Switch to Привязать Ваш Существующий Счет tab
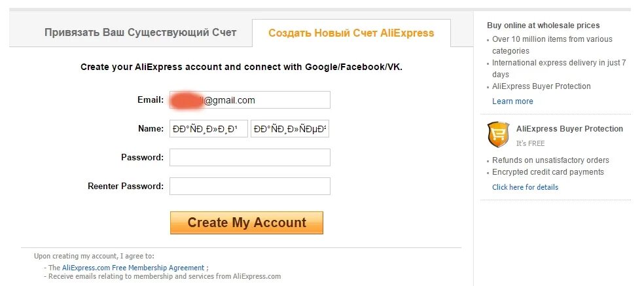Image resolution: width=644 pixels, height=286 pixels. 141,33
